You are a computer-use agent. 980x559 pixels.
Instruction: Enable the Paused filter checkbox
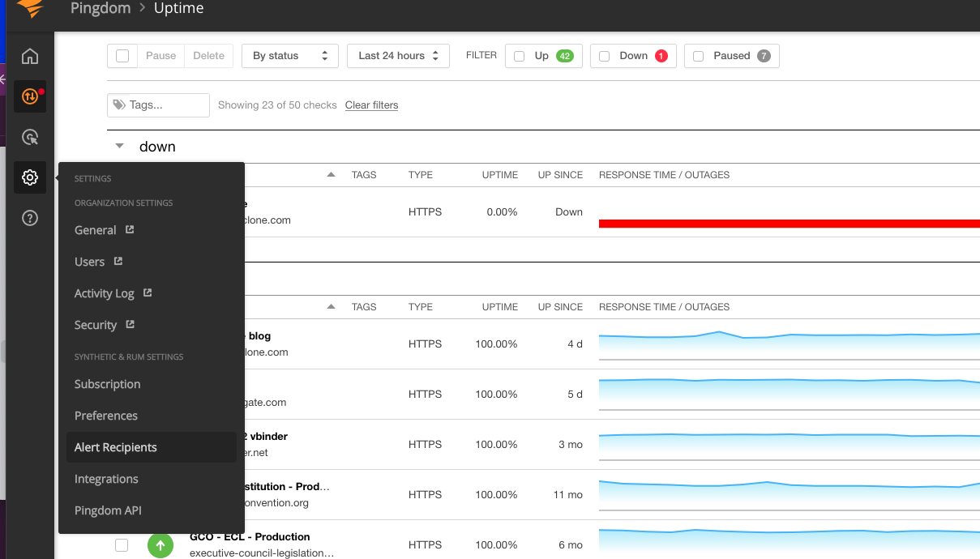click(x=699, y=56)
